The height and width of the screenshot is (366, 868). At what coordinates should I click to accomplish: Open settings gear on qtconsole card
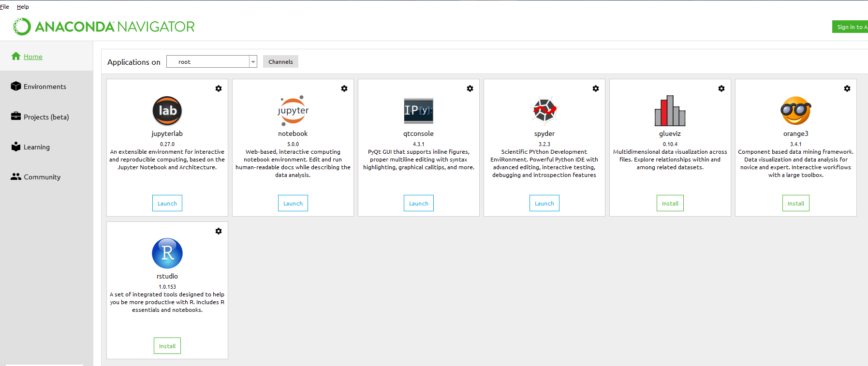[x=470, y=88]
